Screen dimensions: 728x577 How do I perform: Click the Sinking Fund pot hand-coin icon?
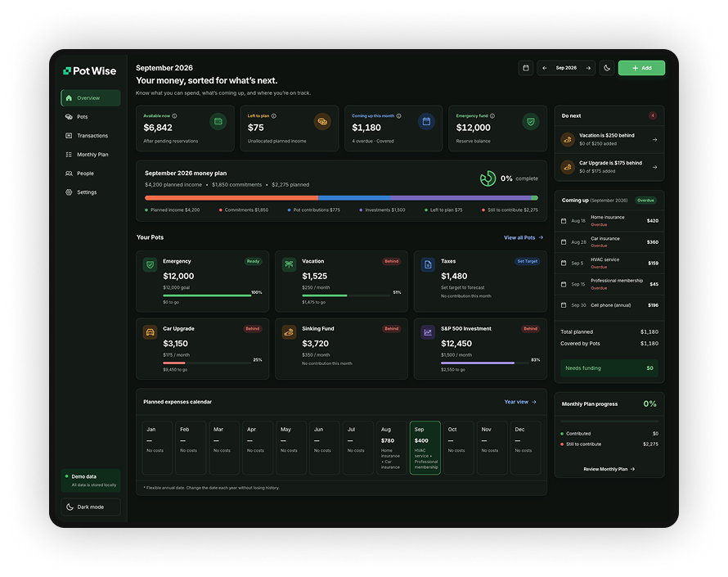[289, 332]
